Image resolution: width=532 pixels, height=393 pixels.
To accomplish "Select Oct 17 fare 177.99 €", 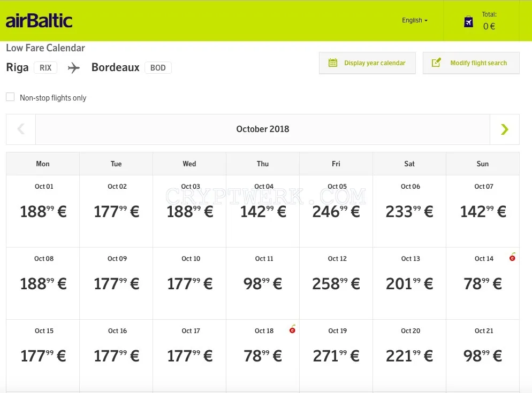I will coord(189,356).
